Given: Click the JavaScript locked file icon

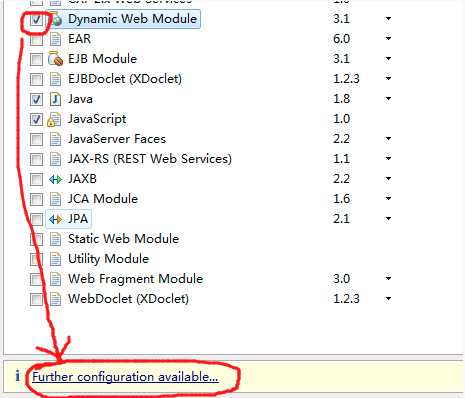Looking at the screenshot, I should [54, 119].
